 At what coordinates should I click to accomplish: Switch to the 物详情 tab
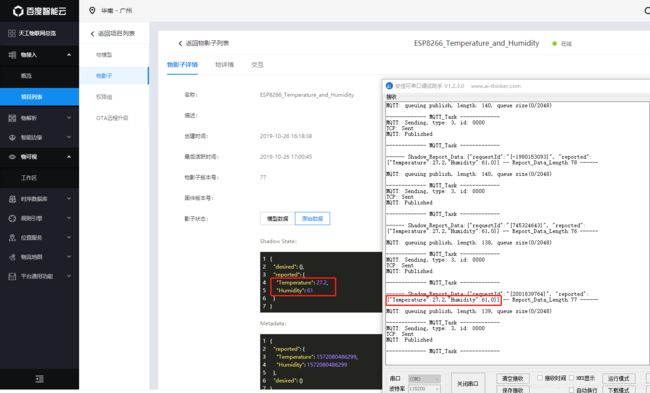click(x=224, y=65)
